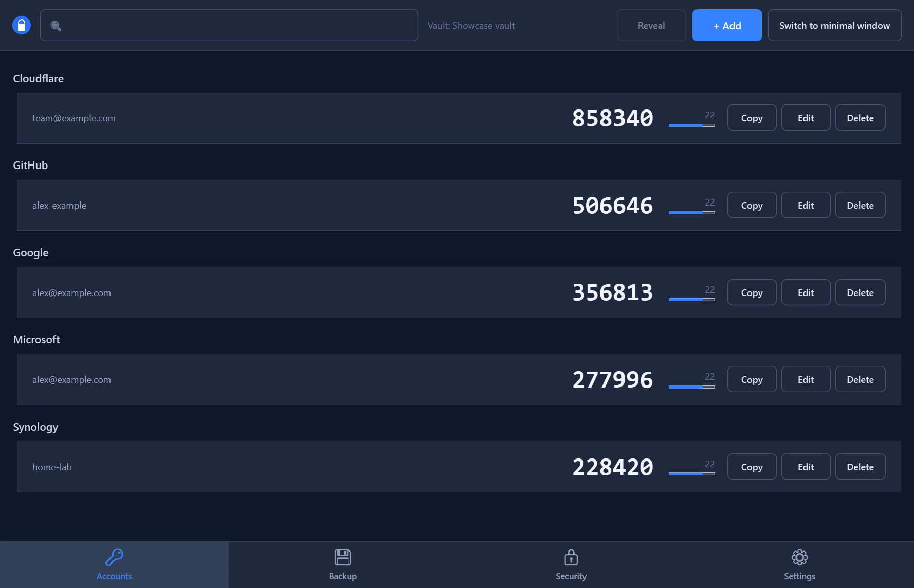Edit the GitHub alex-example account
The image size is (914, 588).
pyautogui.click(x=806, y=205)
